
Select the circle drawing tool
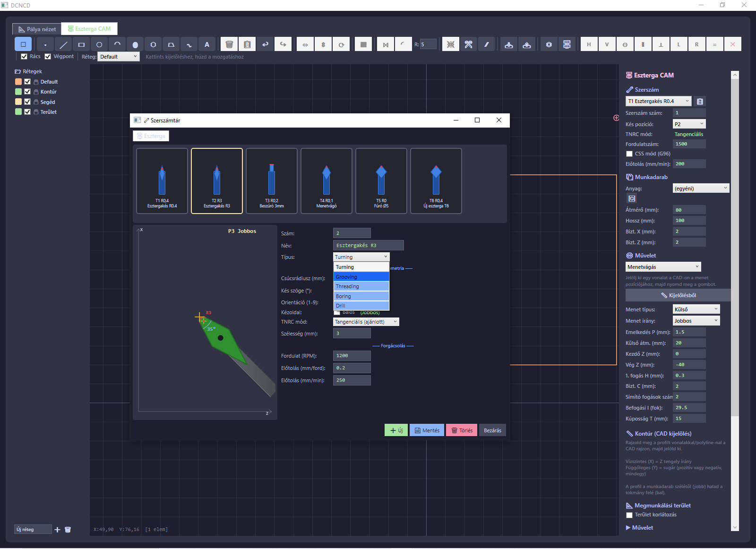pyautogui.click(x=99, y=44)
